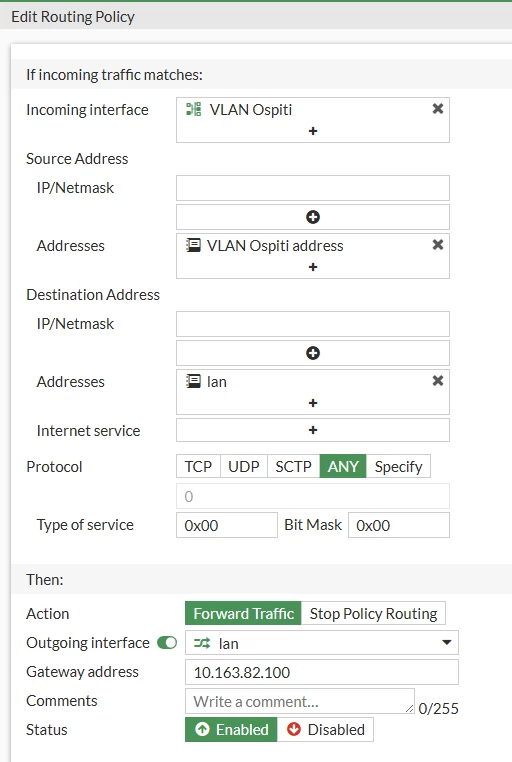Screen dimensions: 512x762
Task: Remove VLAN Ospiti from incoming interface
Action: (x=438, y=109)
